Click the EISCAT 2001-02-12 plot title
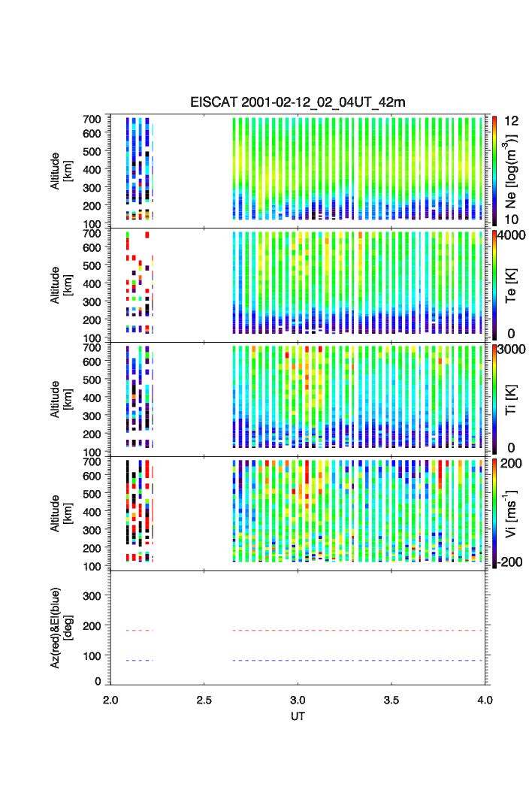Screen dimensions: 532x799 click(298, 102)
